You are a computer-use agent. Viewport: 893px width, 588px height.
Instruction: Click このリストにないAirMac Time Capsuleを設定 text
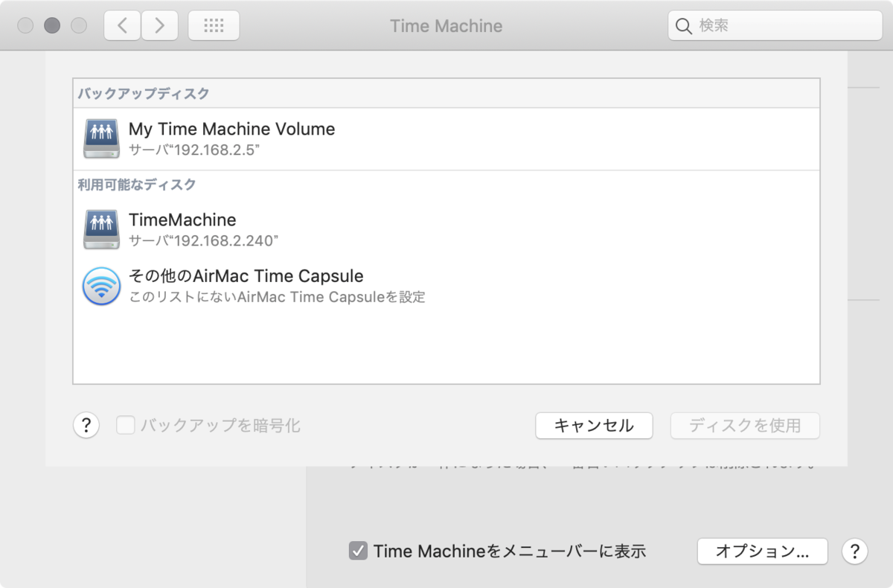point(277,297)
